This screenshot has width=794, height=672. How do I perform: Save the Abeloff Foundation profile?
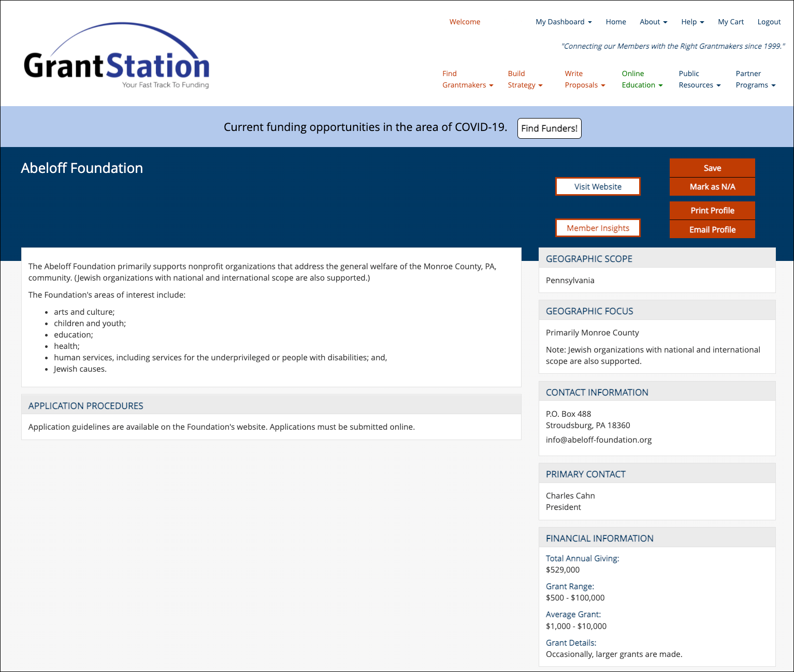[x=712, y=168]
